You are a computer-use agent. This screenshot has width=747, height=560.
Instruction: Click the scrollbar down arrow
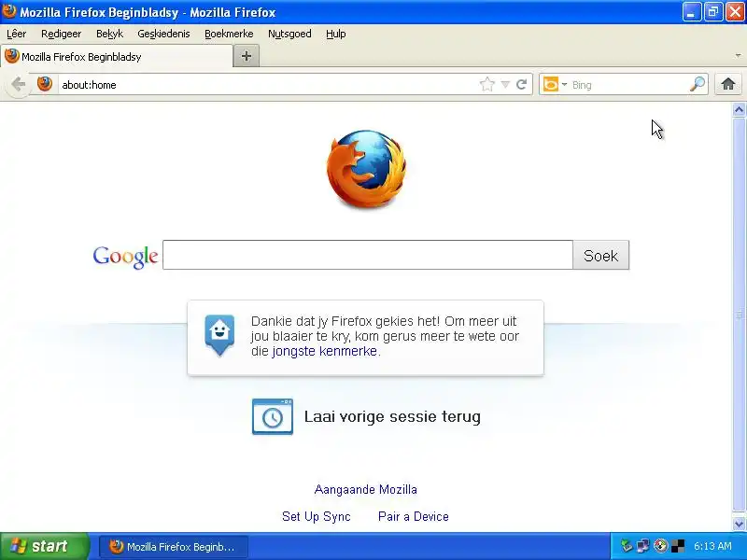pos(739,525)
